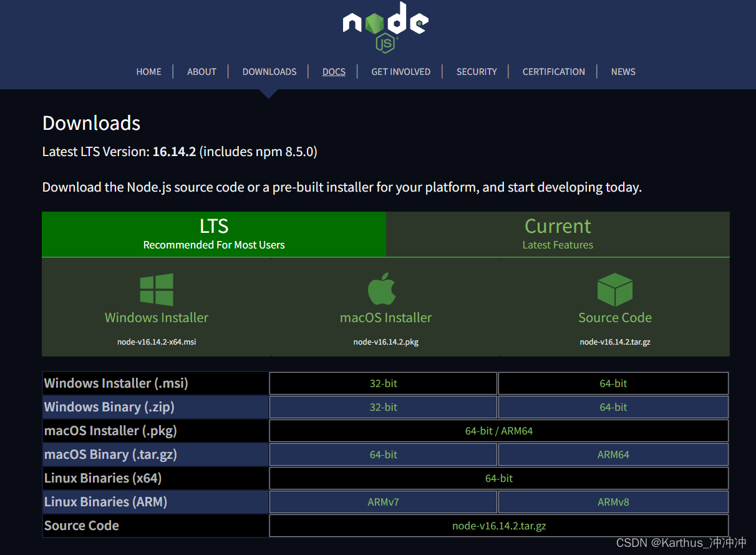Click the Source Code table row label
Viewport: 756px width, 555px height.
coord(82,526)
